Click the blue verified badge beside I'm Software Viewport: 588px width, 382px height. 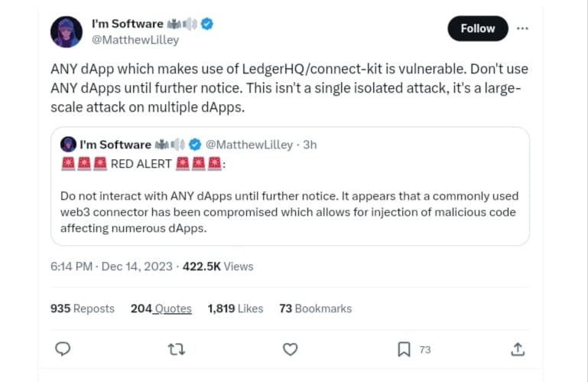(x=207, y=24)
